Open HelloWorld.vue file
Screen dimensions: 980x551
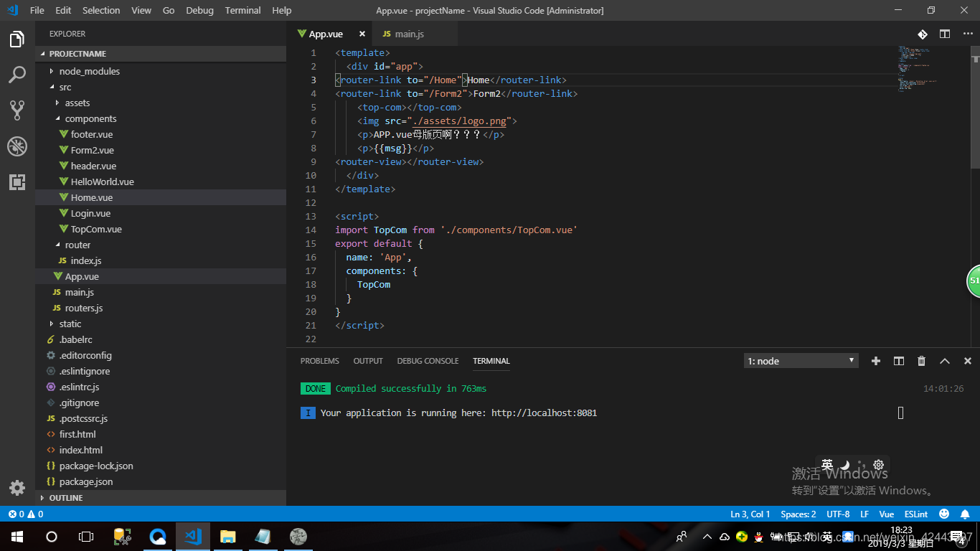(161, 182)
